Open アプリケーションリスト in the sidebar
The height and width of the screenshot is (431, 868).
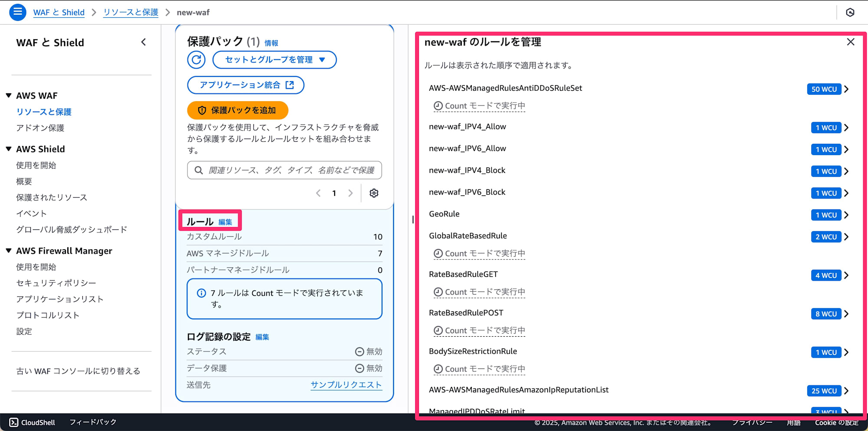[60, 299]
